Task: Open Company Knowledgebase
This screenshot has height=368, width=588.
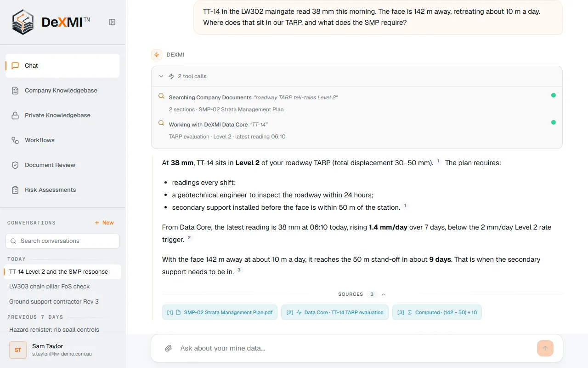Action: 62,91
